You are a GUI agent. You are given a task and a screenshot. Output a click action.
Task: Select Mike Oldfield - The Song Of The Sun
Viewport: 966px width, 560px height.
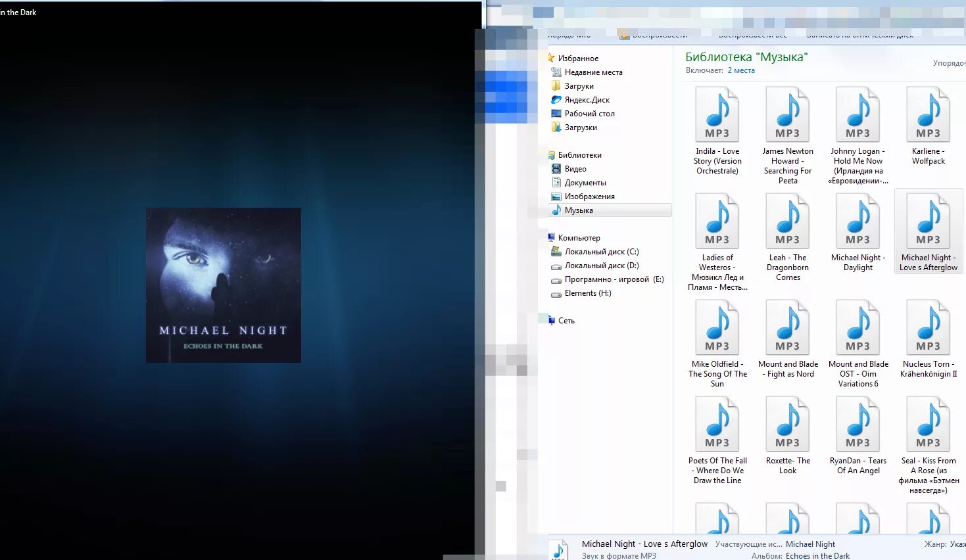[x=717, y=343]
